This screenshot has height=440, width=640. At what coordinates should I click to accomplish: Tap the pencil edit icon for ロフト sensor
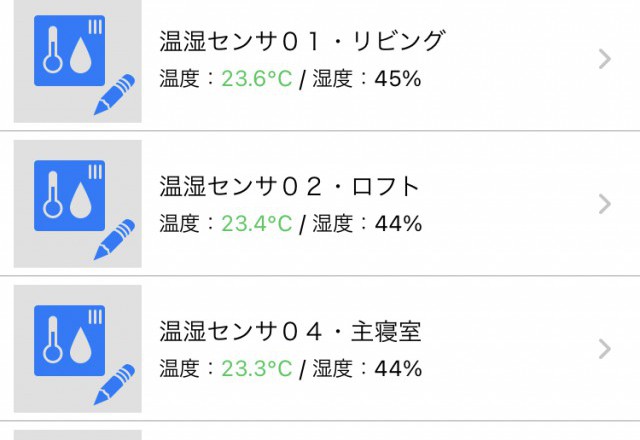click(114, 240)
